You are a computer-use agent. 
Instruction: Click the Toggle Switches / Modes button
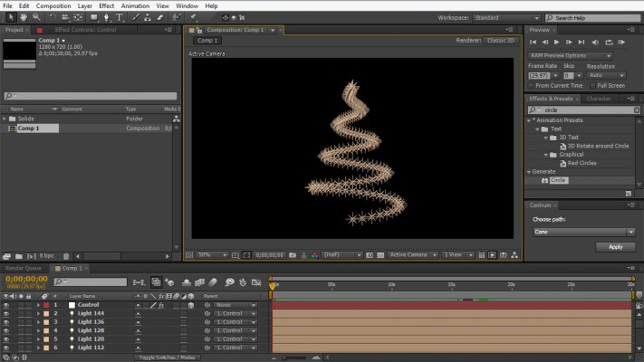(x=167, y=357)
